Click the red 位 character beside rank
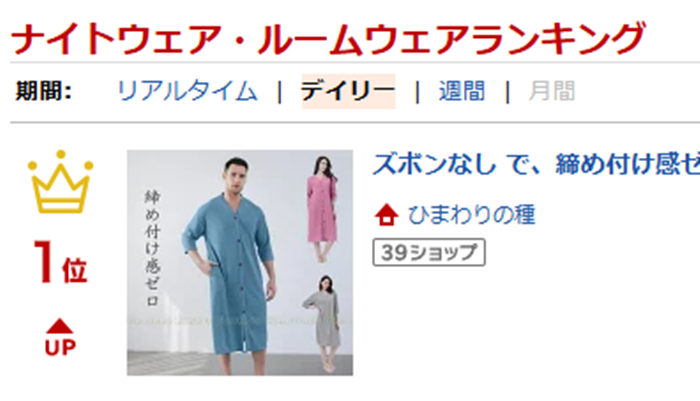The height and width of the screenshot is (401, 700). [75, 271]
